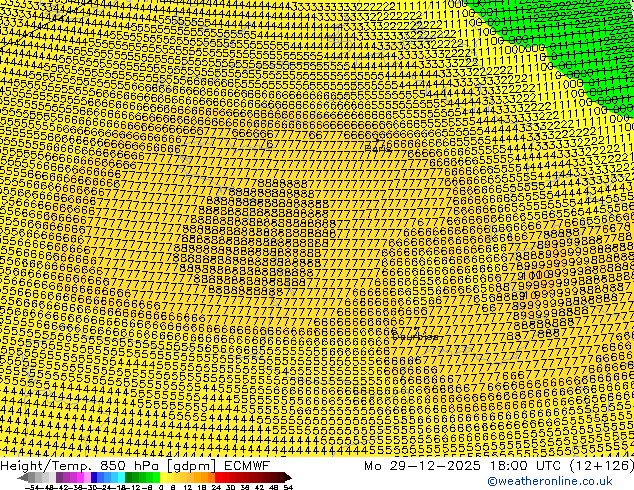Viewport: 634px width, 490px height.
Task: Click the '24' value on legend scale
Action: click(x=216, y=488)
